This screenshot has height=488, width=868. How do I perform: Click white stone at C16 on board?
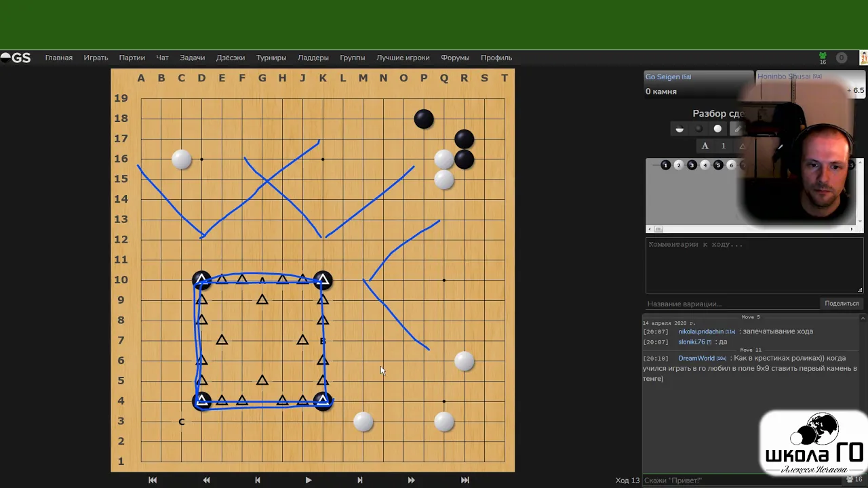coord(181,159)
